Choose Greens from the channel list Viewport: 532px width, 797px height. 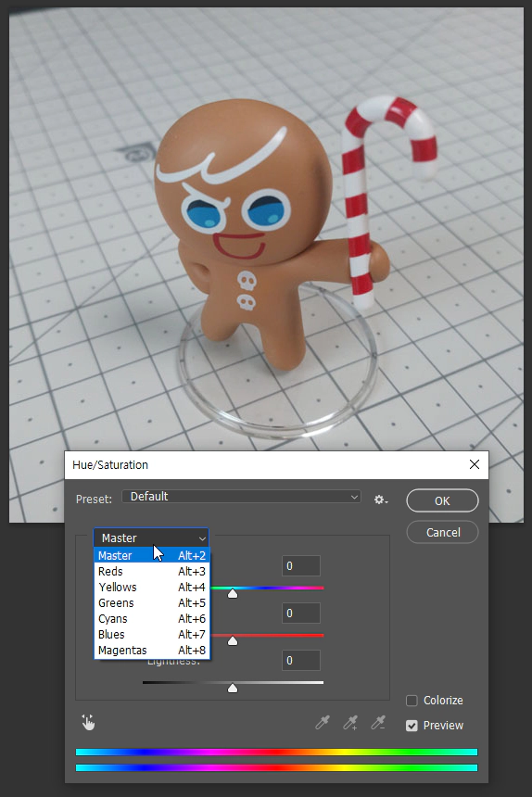[152, 602]
